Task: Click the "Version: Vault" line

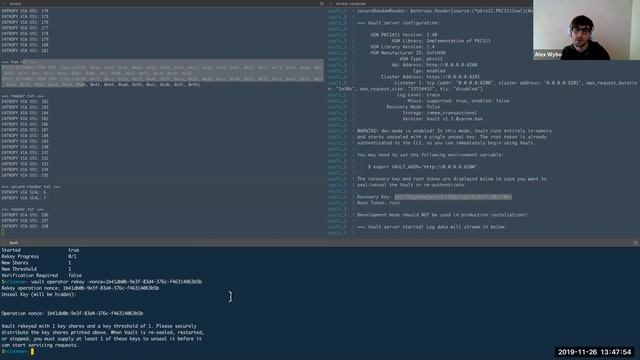Action: [442, 119]
